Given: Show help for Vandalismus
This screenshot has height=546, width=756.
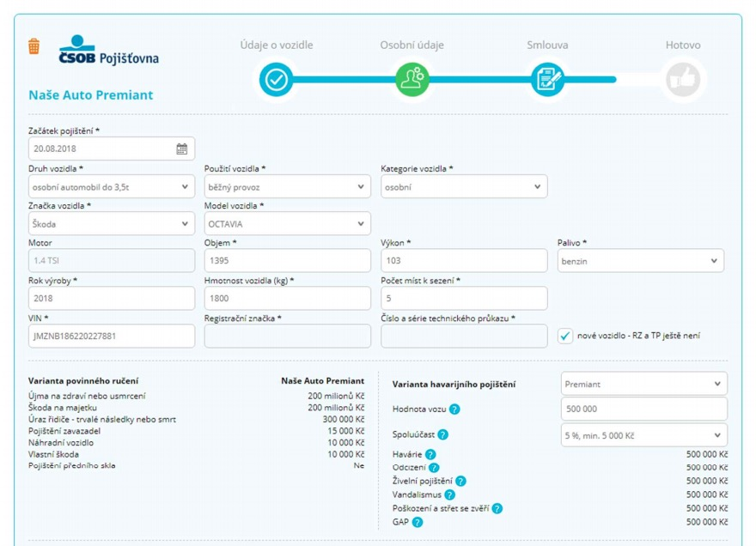Looking at the screenshot, I should tap(449, 494).
